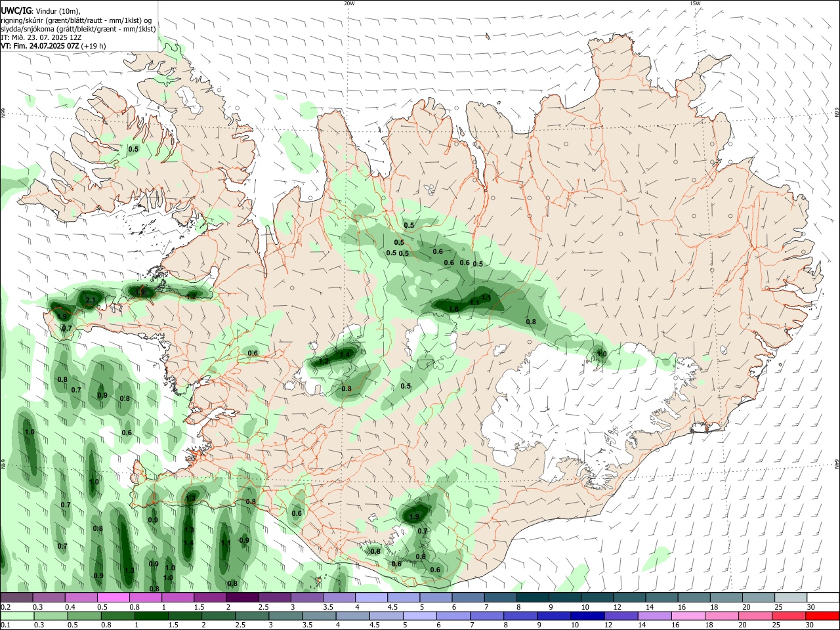This screenshot has width=840, height=630.
Task: Click the dark blue 10–12 rain legend swatch
Action: point(588,616)
